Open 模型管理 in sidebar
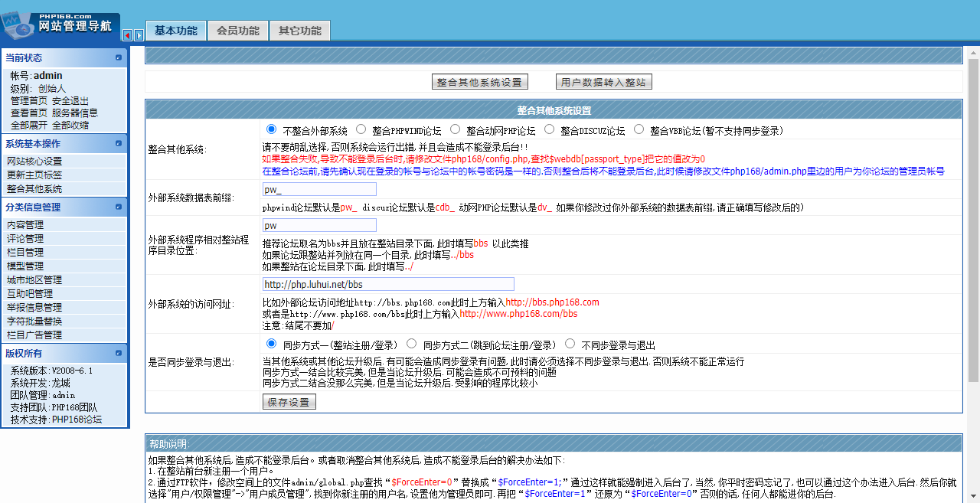Screen dimensions: 980x503 tap(25, 266)
